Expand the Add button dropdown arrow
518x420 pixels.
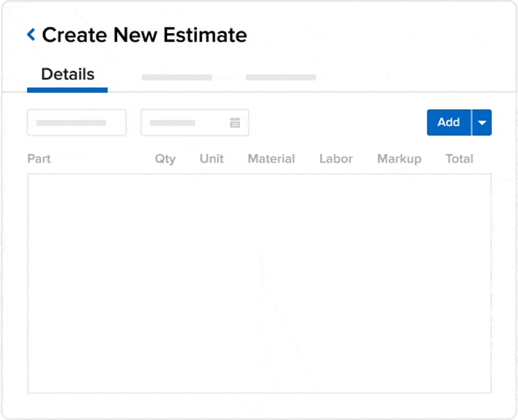coord(482,123)
